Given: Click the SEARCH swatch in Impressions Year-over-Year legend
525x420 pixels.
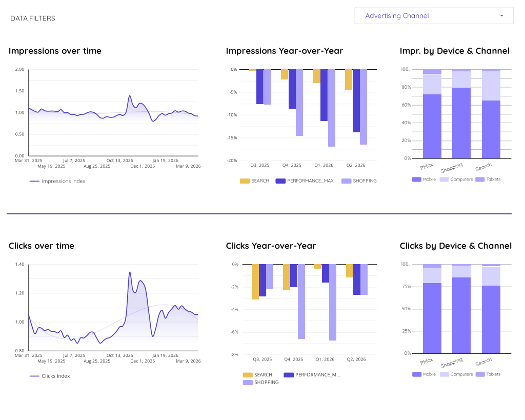Looking at the screenshot, I should [x=245, y=181].
